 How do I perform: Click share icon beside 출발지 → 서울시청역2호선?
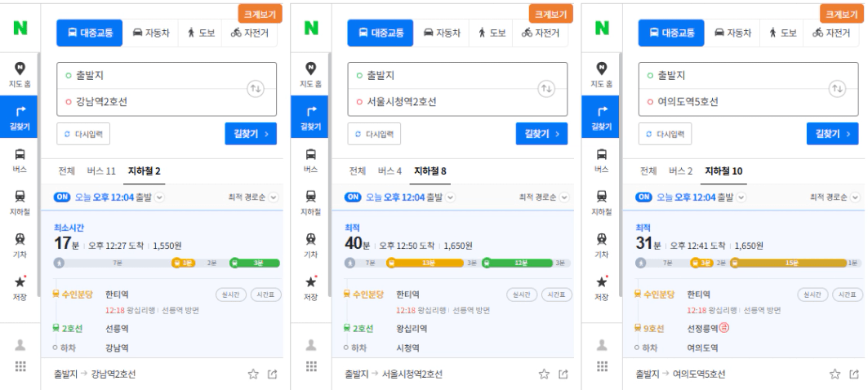tap(563, 374)
